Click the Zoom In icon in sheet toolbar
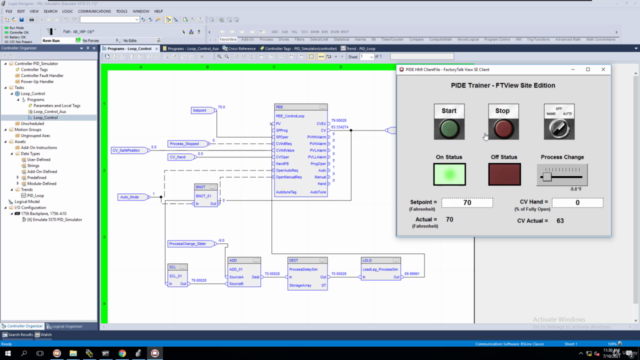Screen dimensions: 640x360 coord(219,57)
